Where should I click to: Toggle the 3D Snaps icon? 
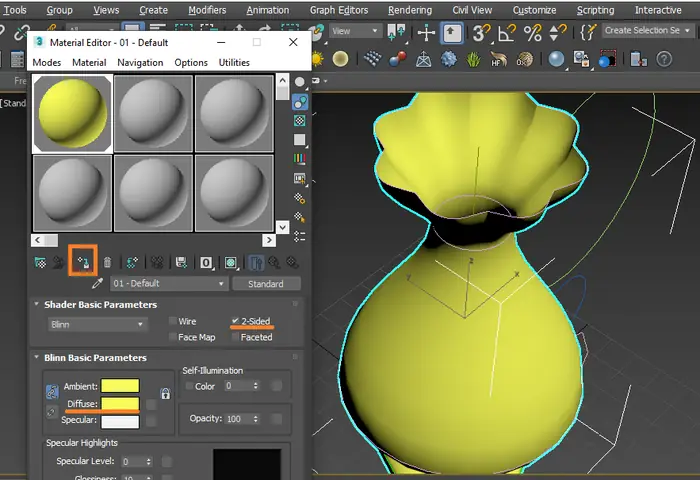pos(481,33)
